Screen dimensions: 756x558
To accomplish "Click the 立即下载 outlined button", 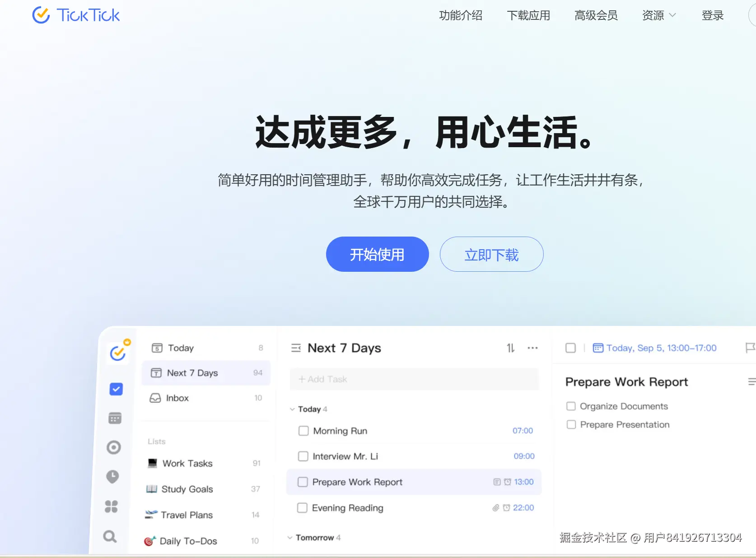I will [x=492, y=254].
